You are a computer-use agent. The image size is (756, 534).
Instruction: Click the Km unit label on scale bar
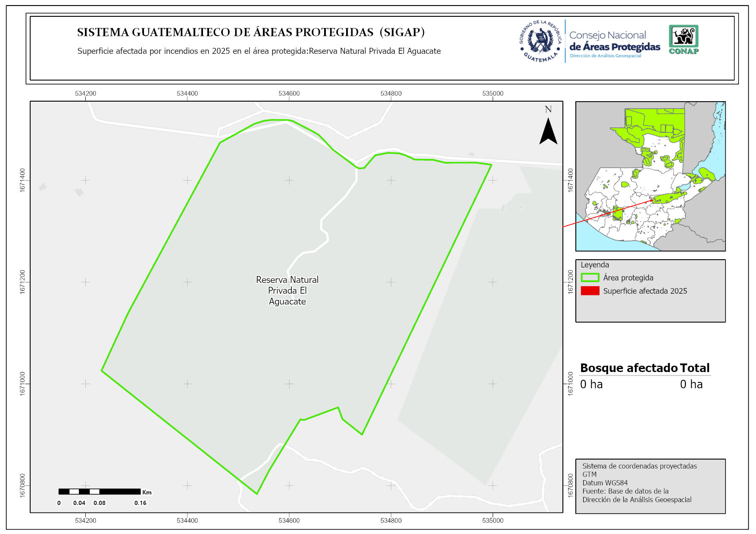point(147,492)
